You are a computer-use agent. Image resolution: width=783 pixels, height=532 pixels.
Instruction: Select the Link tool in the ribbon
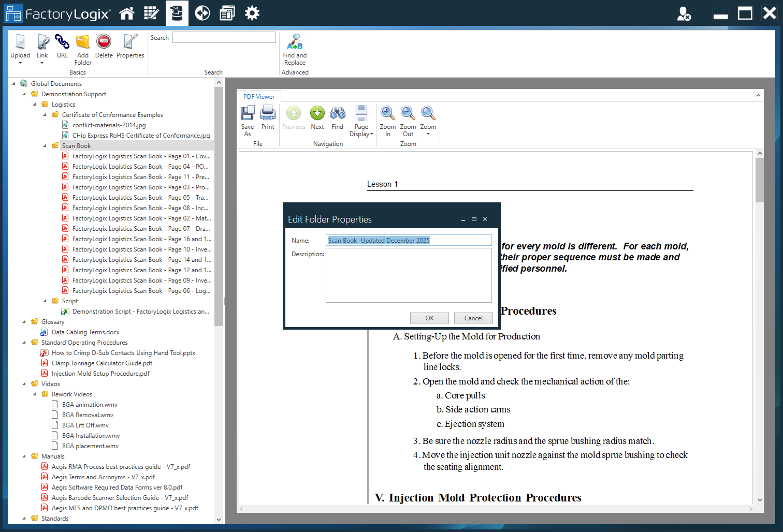[x=42, y=47]
